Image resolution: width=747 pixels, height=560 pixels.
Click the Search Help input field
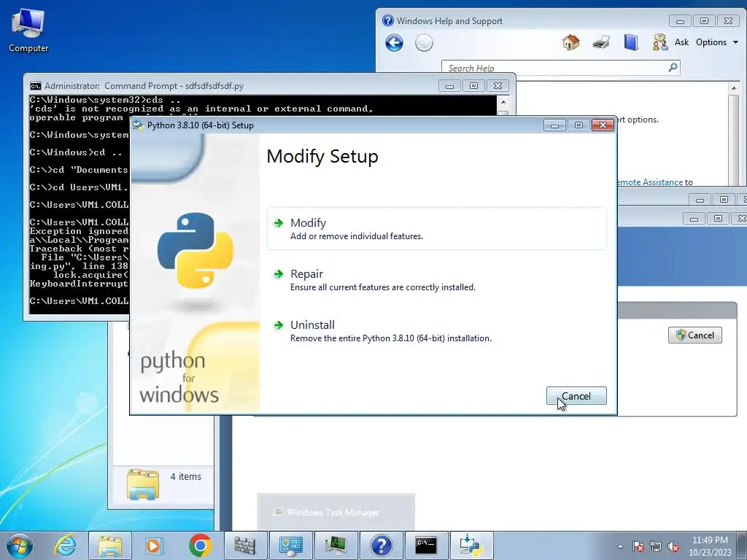click(x=555, y=68)
